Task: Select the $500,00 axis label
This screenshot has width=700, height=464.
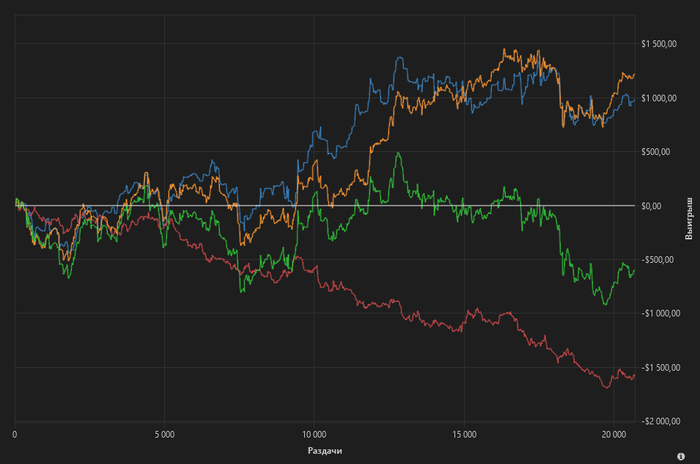Action: pos(656,152)
